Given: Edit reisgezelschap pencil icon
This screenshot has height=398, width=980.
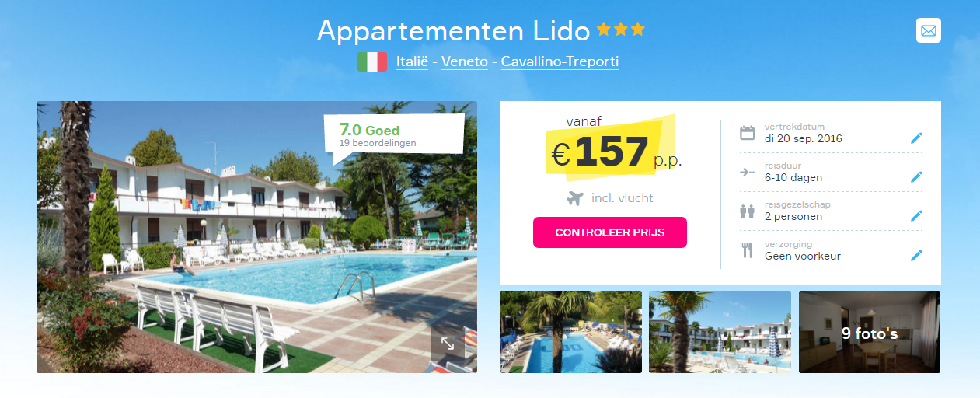Looking at the screenshot, I should coord(916,215).
